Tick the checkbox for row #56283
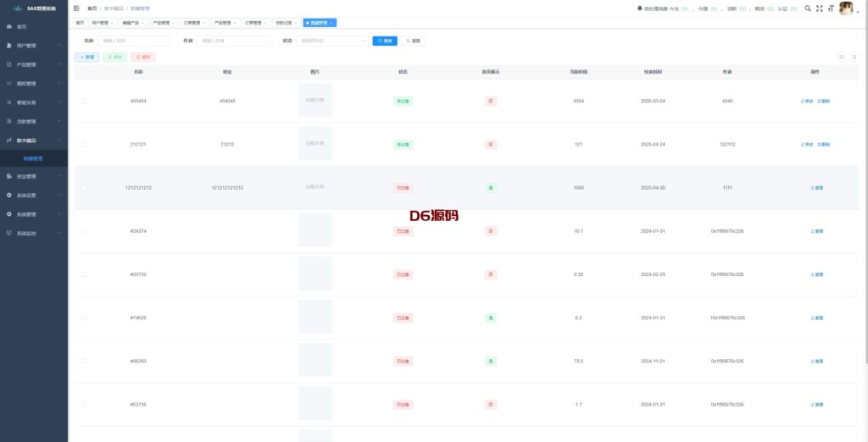Viewport: 868px width, 442px height. pos(84,361)
